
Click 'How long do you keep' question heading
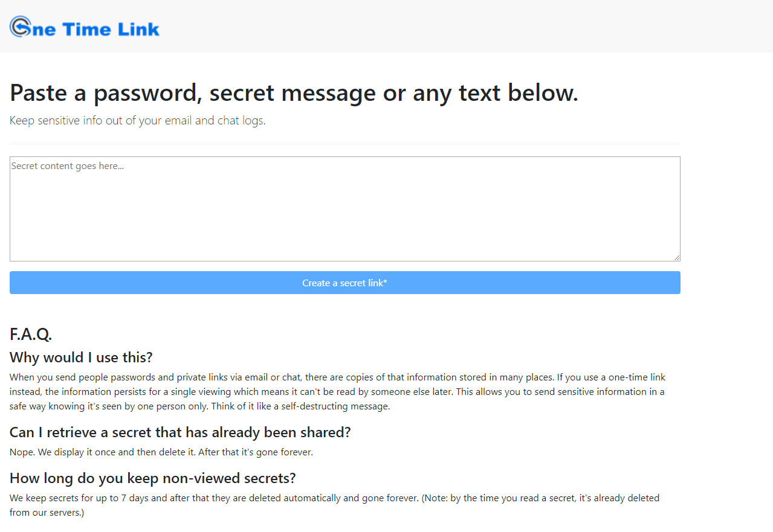[x=153, y=478]
